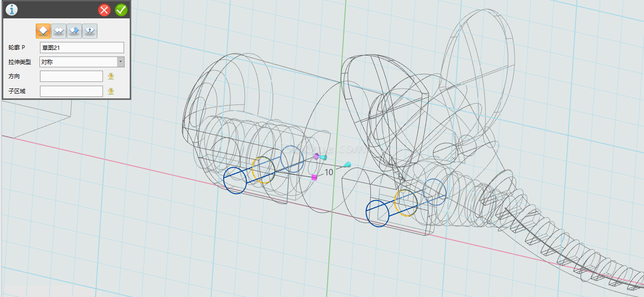The height and width of the screenshot is (297, 644).
Task: Click the pick arrow icon beside 子区域
Action: coord(111,91)
